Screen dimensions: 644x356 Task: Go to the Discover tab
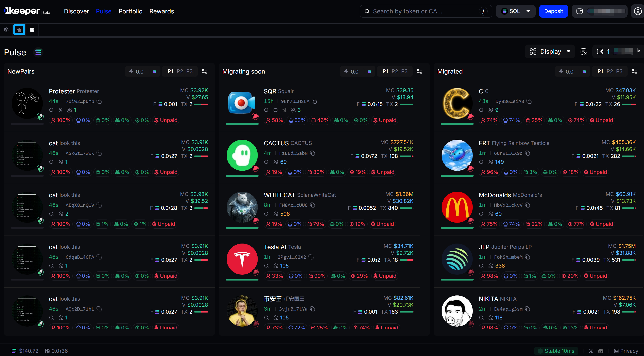[x=76, y=11]
